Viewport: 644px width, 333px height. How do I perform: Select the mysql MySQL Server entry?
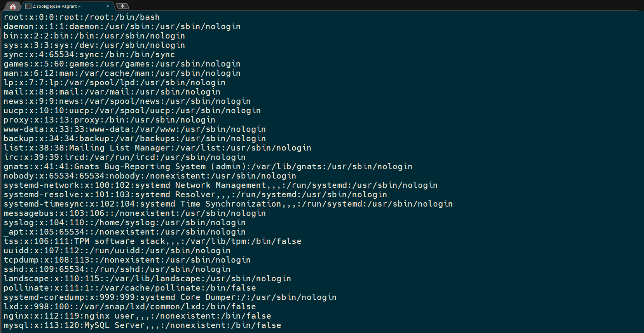142,325
